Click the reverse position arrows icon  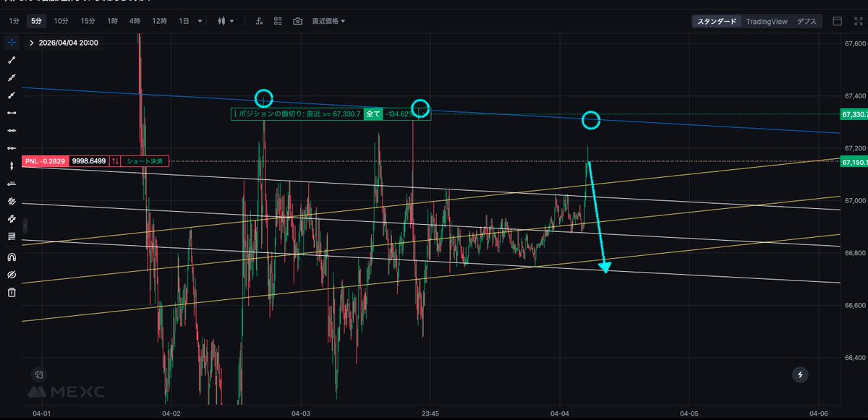[116, 161]
